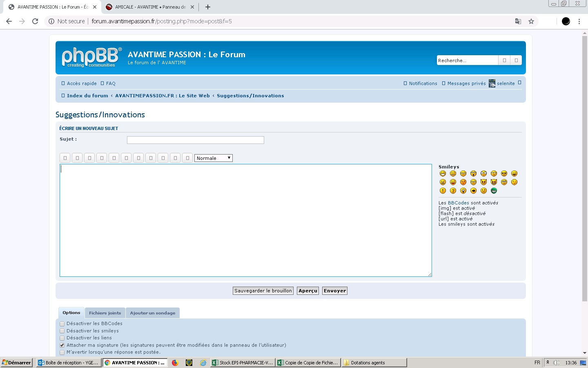Open the Ajouter un sondage tab
Viewport: 588px width, 368px height.
click(152, 313)
